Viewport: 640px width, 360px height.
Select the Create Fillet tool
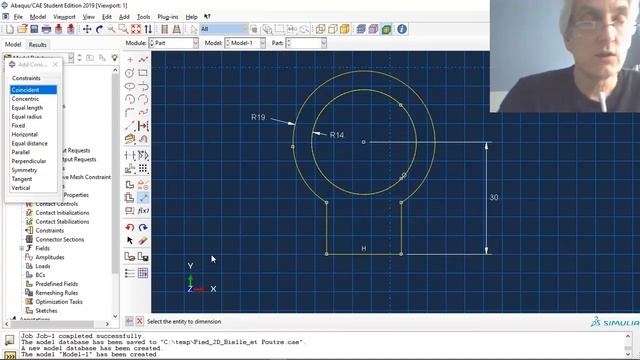tap(130, 112)
